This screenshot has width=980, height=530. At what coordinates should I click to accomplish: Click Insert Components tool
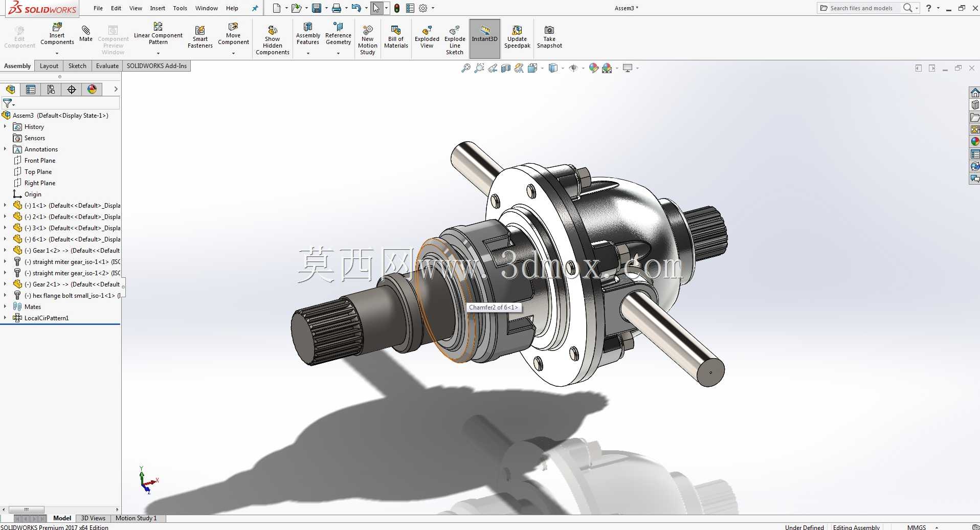(x=57, y=34)
